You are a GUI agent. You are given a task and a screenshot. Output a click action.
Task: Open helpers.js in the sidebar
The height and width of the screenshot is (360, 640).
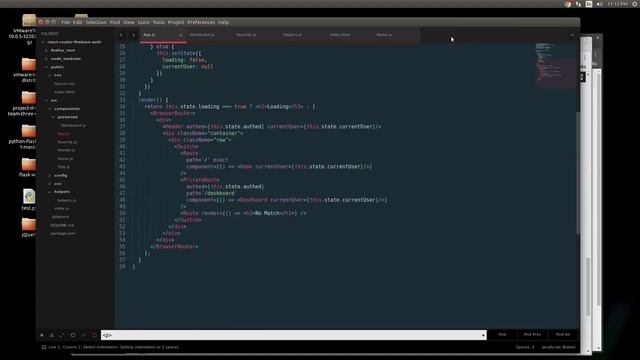(67, 200)
